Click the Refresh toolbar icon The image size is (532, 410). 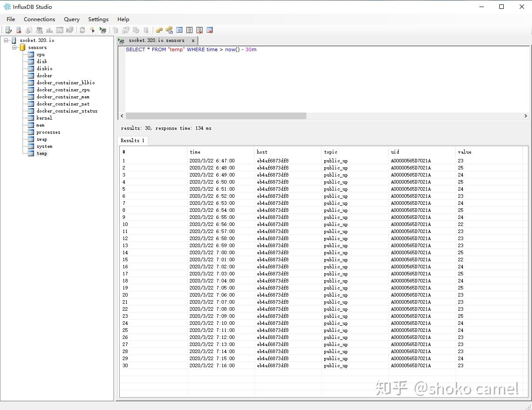point(83,30)
